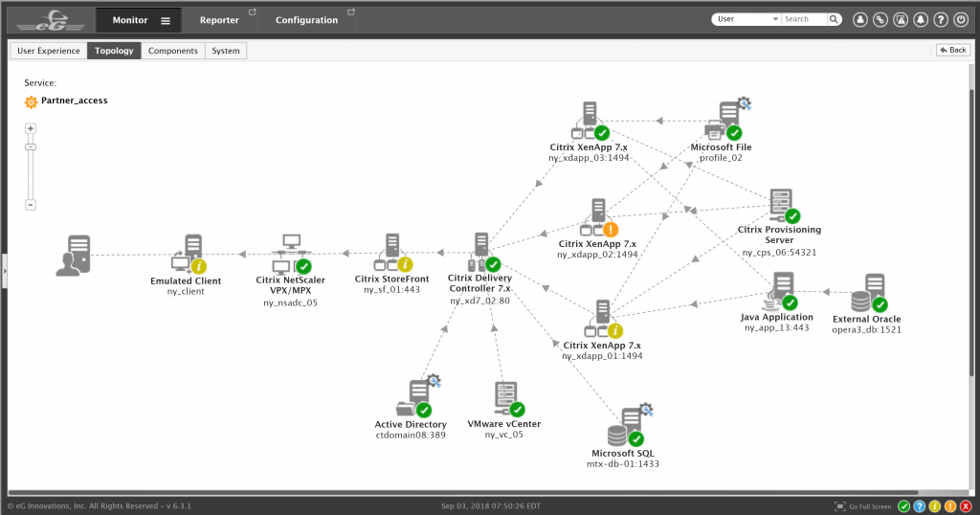Open the alarms warning window icon

tap(901, 19)
